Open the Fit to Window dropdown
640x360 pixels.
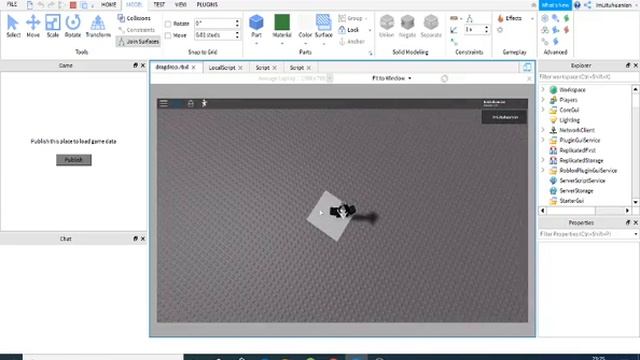point(392,78)
